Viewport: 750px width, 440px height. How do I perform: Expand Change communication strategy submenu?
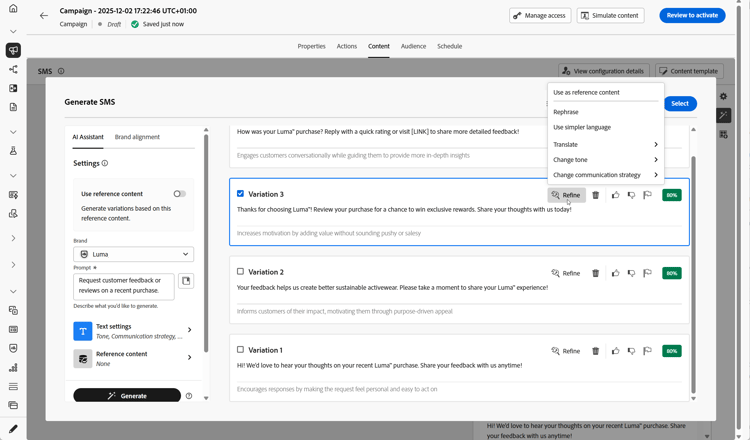[x=606, y=175]
